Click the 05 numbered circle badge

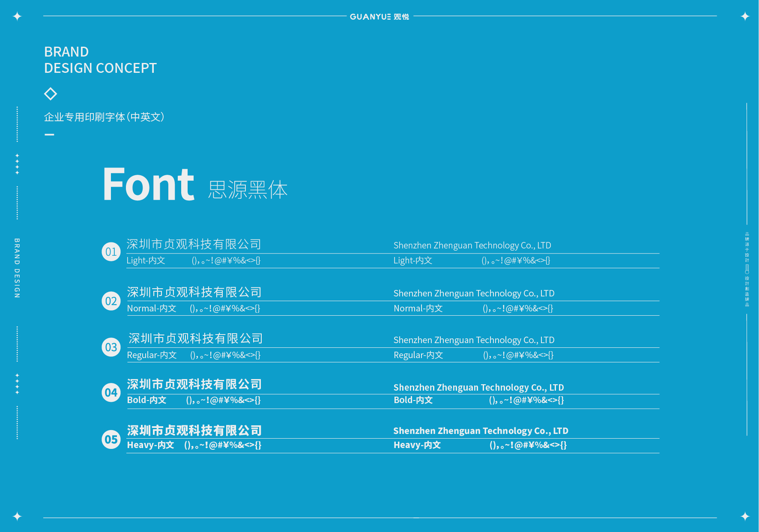click(111, 439)
